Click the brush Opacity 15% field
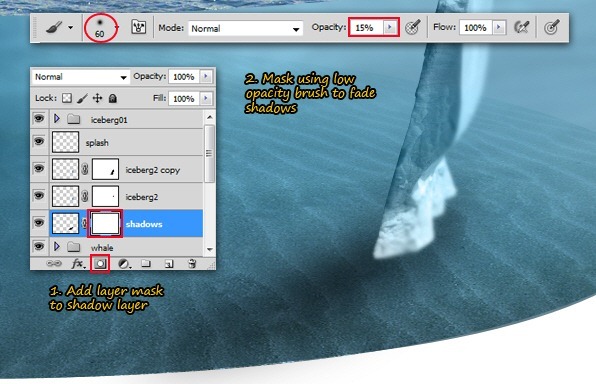 366,28
